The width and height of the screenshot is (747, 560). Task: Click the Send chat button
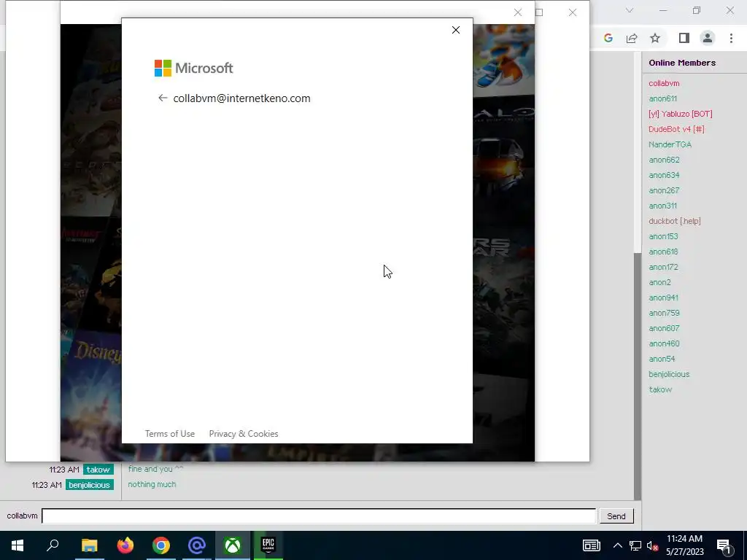point(616,516)
